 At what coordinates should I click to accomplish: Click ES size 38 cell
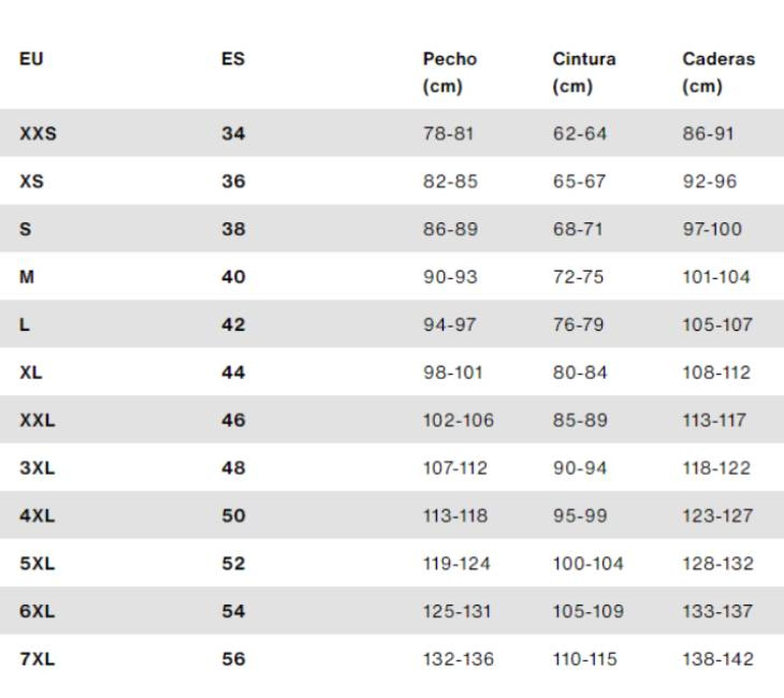(x=233, y=229)
